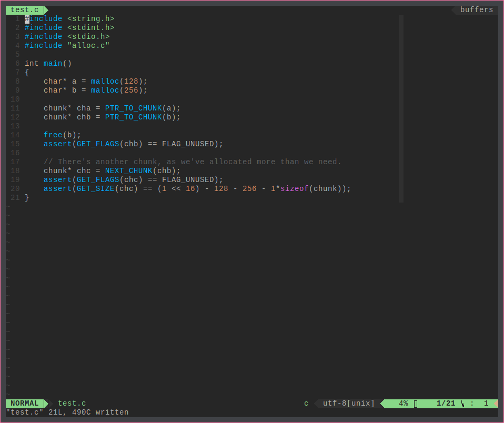
Task: Click the first PTR_TO_CHUNK macro on line 11
Action: [133, 108]
